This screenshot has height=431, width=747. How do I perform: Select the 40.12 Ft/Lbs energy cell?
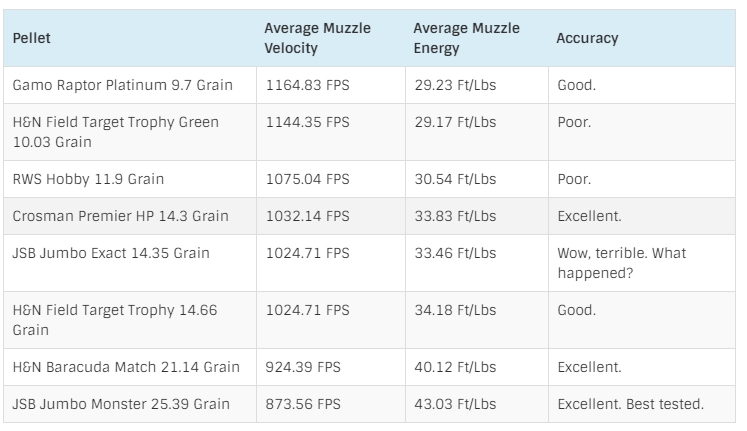[455, 367]
